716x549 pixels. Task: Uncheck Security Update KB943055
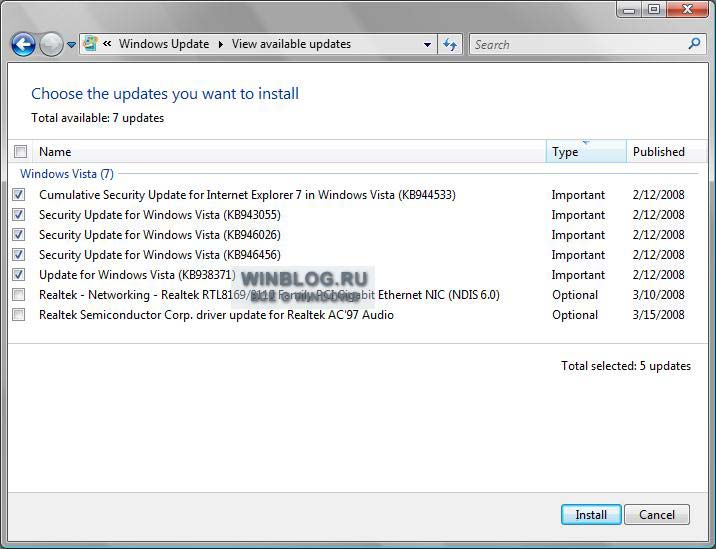19,214
